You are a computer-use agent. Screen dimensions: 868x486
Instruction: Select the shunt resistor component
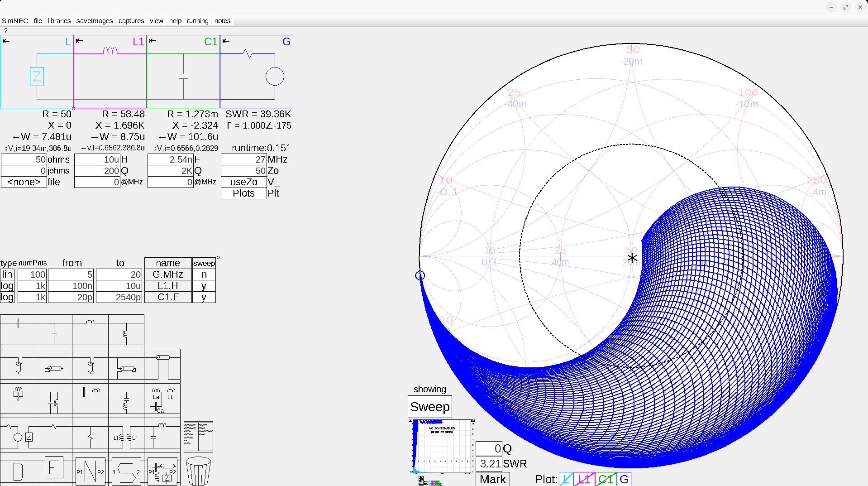click(90, 437)
